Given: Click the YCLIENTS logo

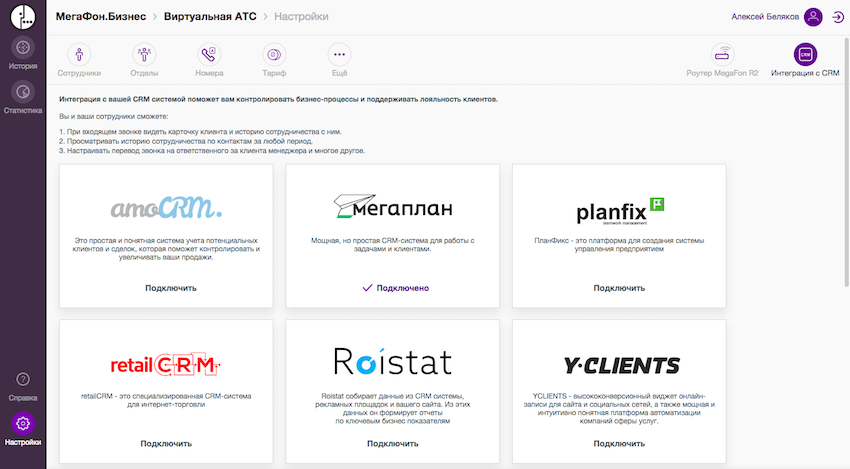Looking at the screenshot, I should pyautogui.click(x=621, y=366).
